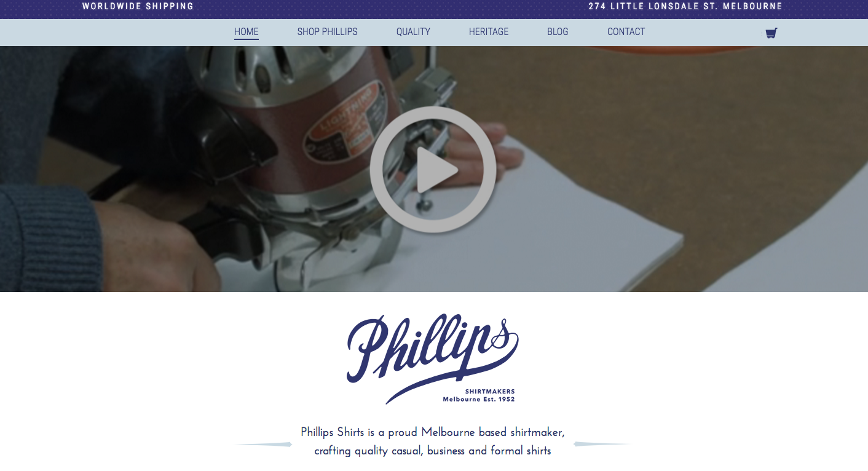Click the decorative pointer right of tagline
The height and width of the screenshot is (471, 868).
tap(601, 444)
